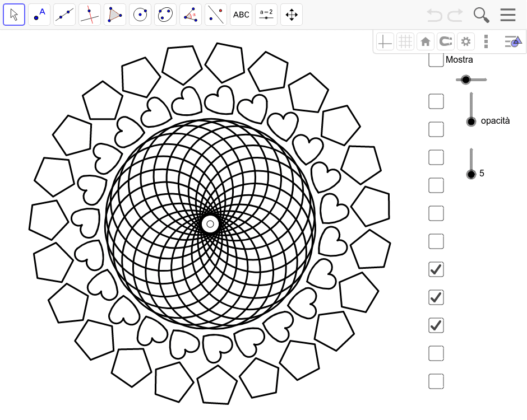Choose the Line through two points tool
This screenshot has width=527, height=420.
[x=64, y=15]
